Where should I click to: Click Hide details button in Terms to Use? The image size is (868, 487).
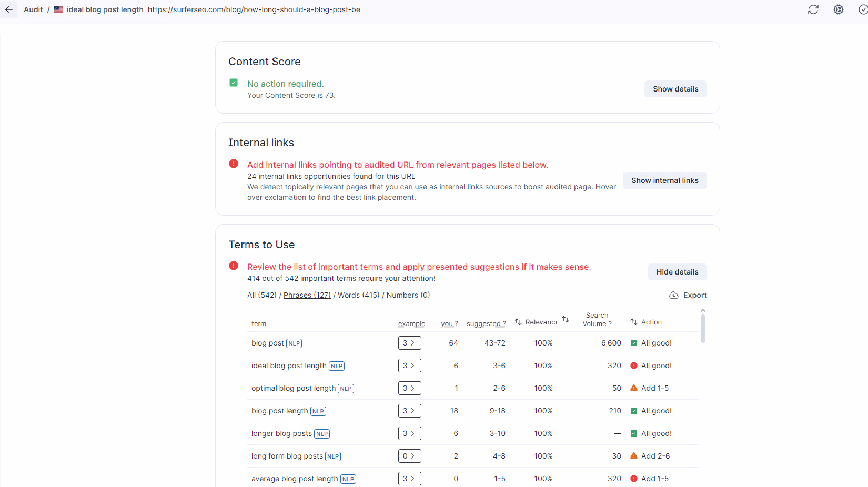click(x=678, y=272)
